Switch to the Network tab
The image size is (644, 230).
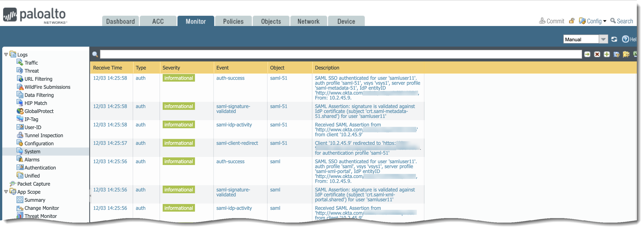[x=309, y=21]
